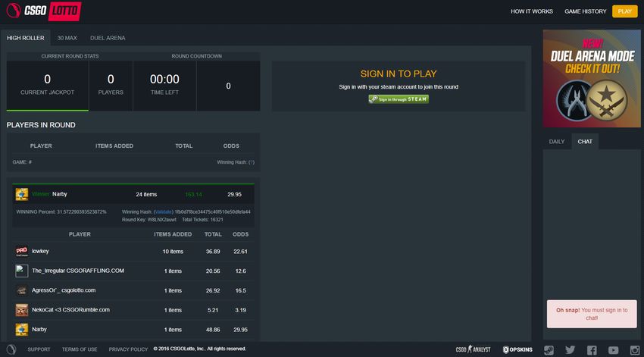Switch to the Duel Arena tab
Image resolution: width=644 pixels, height=357 pixels.
[108, 38]
